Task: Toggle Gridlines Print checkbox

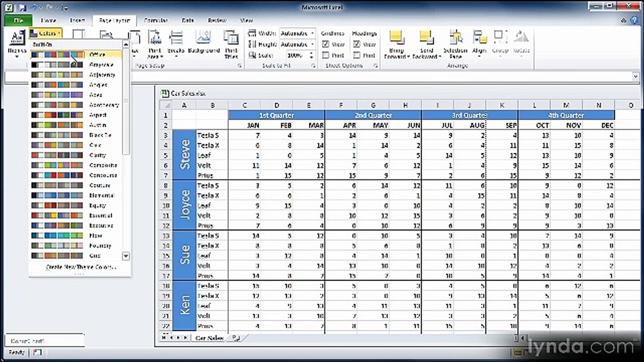Action: (x=326, y=55)
